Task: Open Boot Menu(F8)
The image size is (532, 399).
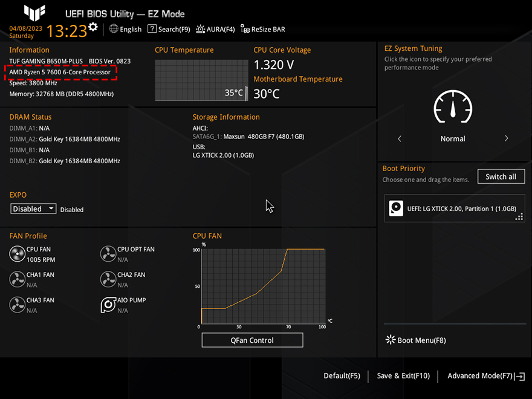Action: 421,340
